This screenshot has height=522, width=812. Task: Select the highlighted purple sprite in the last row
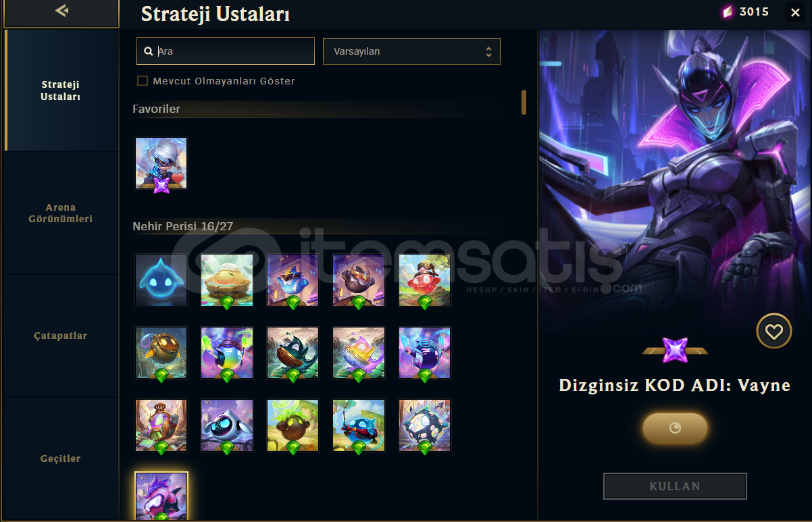pyautogui.click(x=161, y=496)
